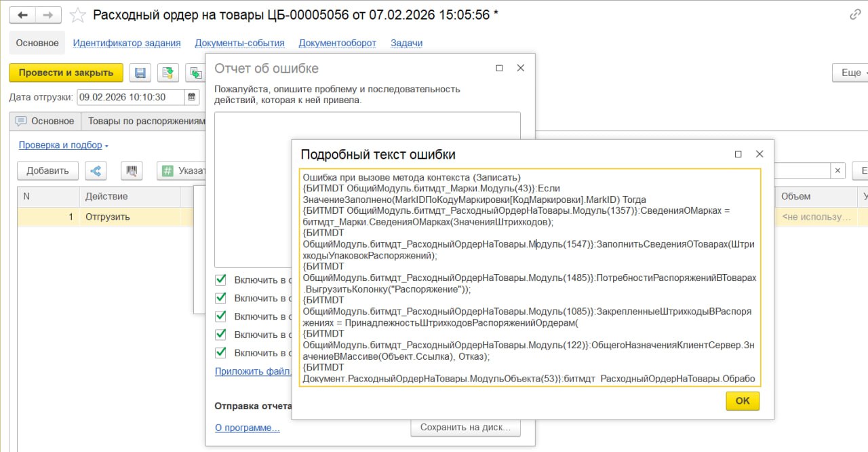Click the forward navigation arrow
The image size is (868, 452).
(47, 15)
